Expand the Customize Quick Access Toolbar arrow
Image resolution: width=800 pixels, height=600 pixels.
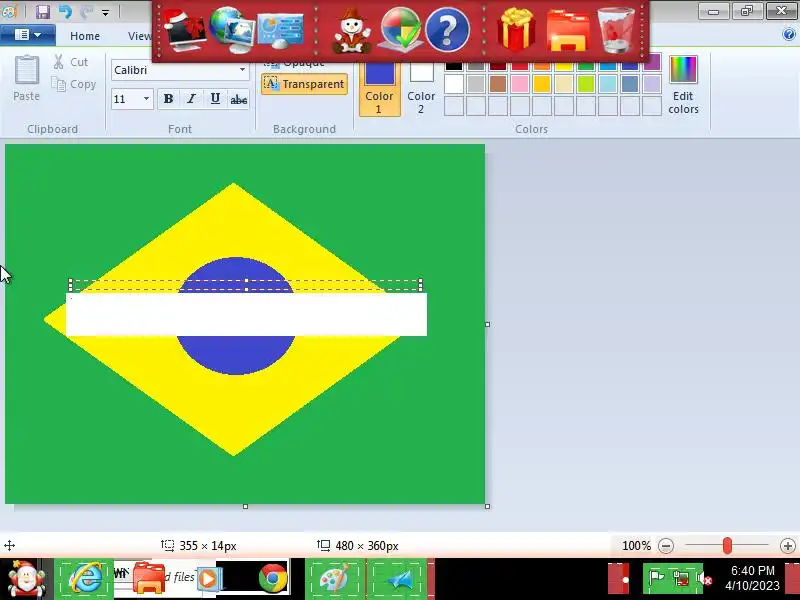point(105,13)
